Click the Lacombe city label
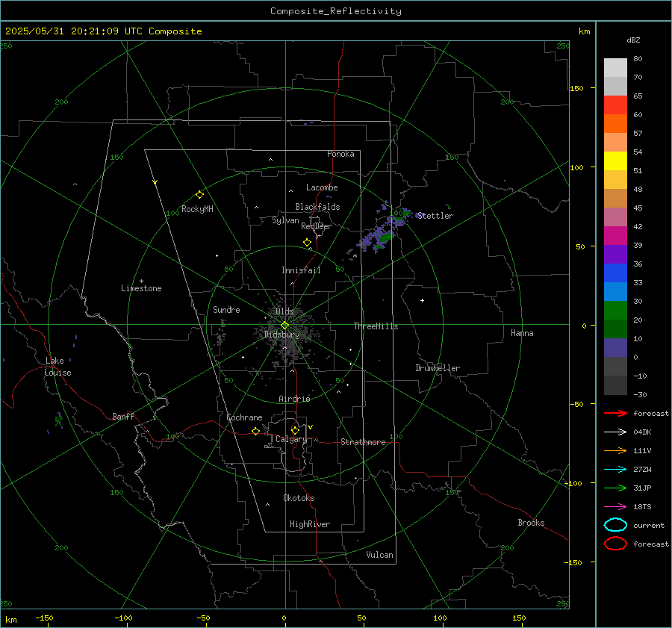The height and width of the screenshot is (628, 672). click(x=322, y=187)
